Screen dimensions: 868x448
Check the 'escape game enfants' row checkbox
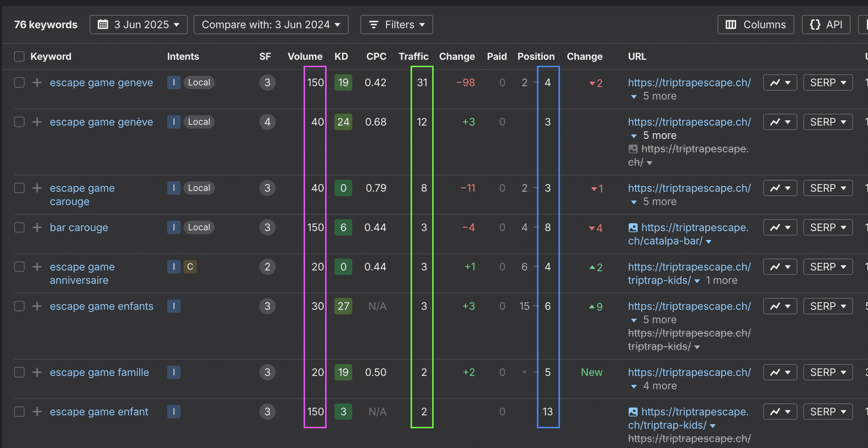click(19, 306)
